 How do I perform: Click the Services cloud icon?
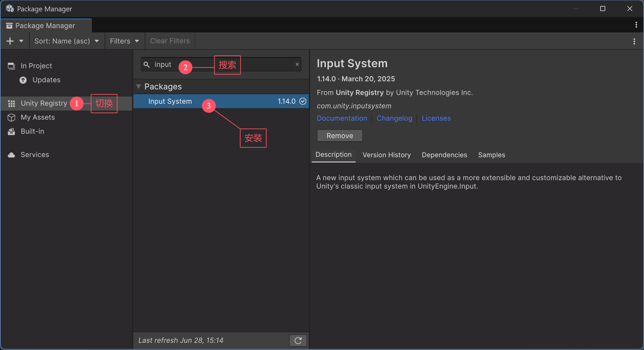tap(11, 155)
